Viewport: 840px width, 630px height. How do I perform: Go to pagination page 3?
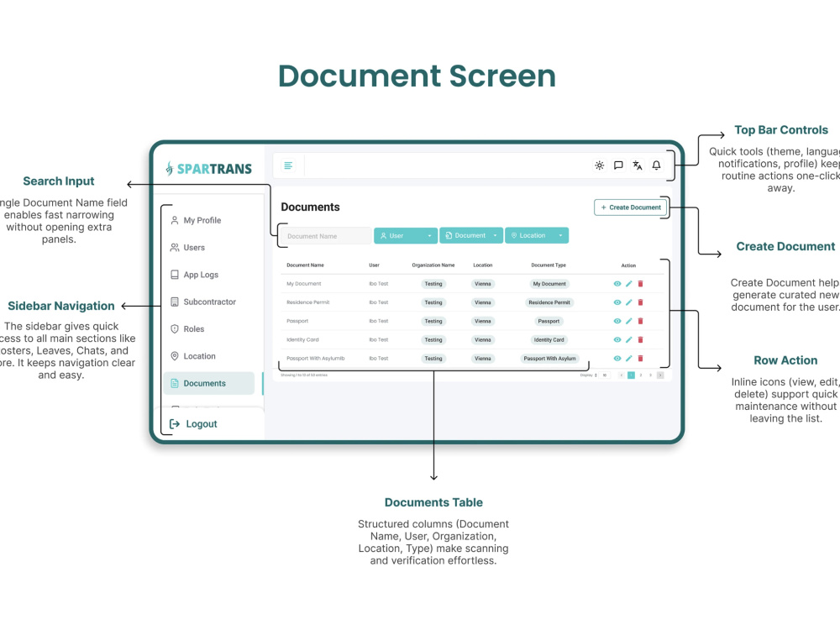click(x=650, y=375)
